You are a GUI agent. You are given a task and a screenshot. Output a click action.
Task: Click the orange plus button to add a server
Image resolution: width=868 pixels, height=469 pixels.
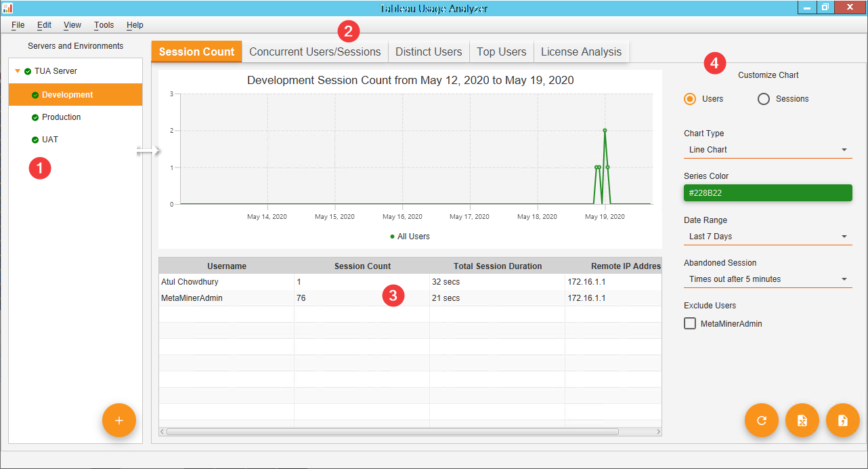click(x=119, y=421)
